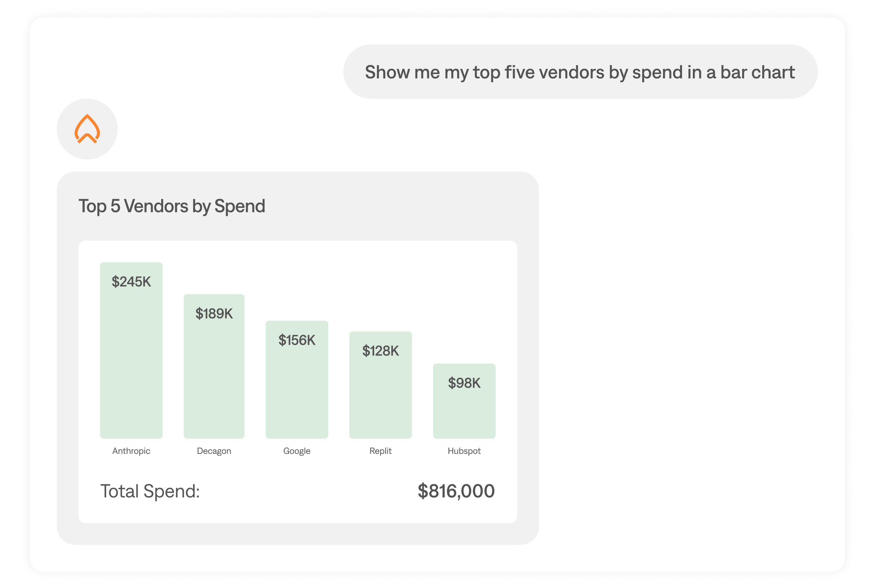Click the "Total Spend:" label
Viewport: 876px width, 588px height.
click(150, 491)
